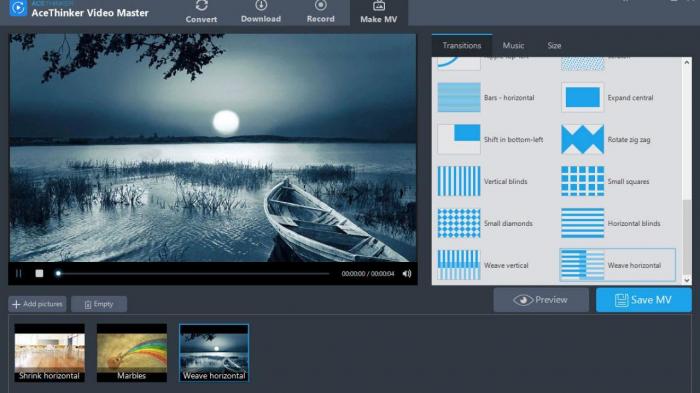Pause the video preview playback
The image size is (700, 393).
pyautogui.click(x=19, y=273)
